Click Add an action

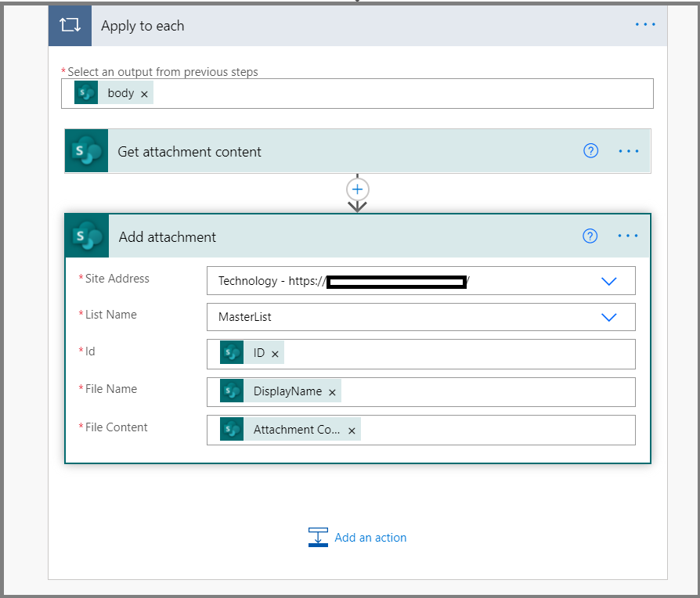pos(370,538)
